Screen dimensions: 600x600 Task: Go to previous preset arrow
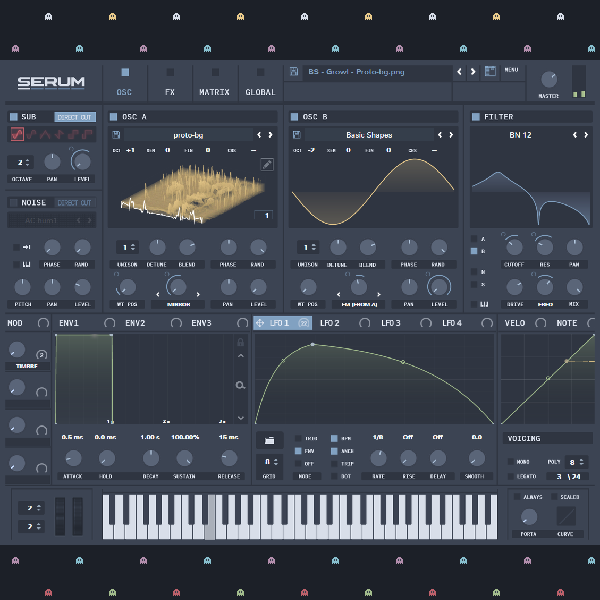(x=459, y=72)
